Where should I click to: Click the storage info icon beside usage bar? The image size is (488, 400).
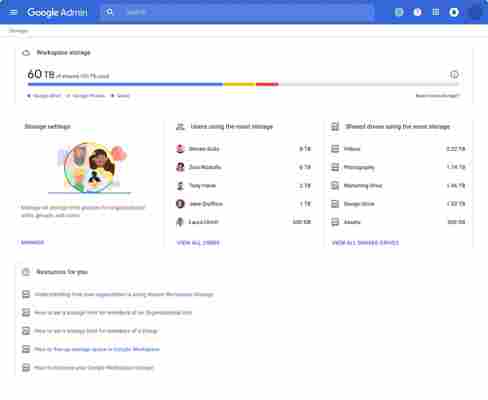coord(454,75)
